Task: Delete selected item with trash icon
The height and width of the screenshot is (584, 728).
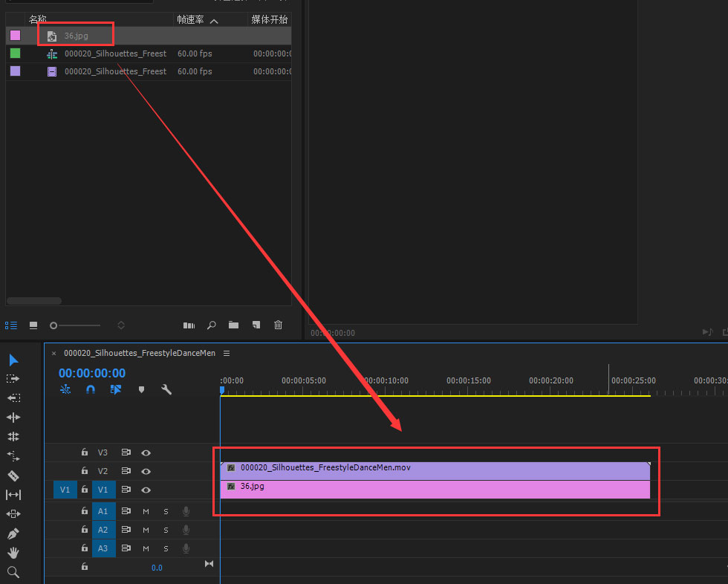Action: (x=278, y=325)
